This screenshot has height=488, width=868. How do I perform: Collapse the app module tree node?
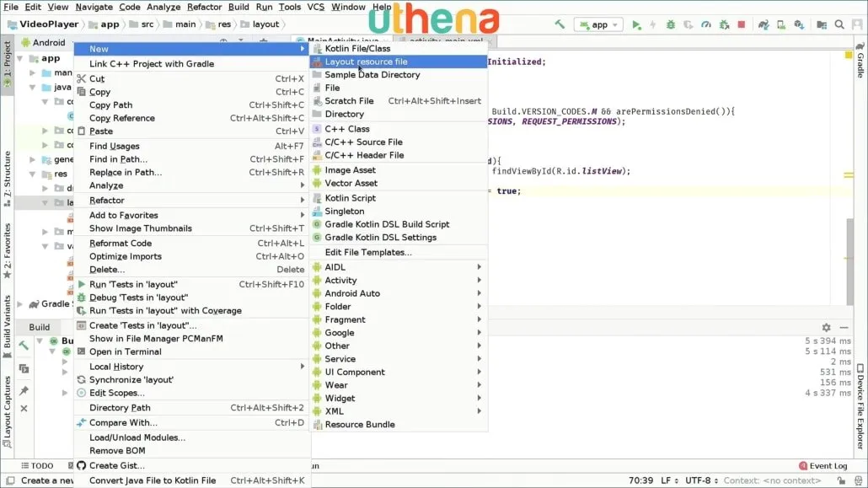20,58
